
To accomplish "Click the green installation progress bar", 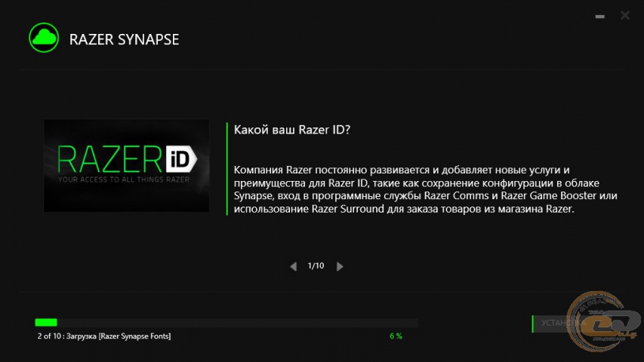I will (x=226, y=323).
